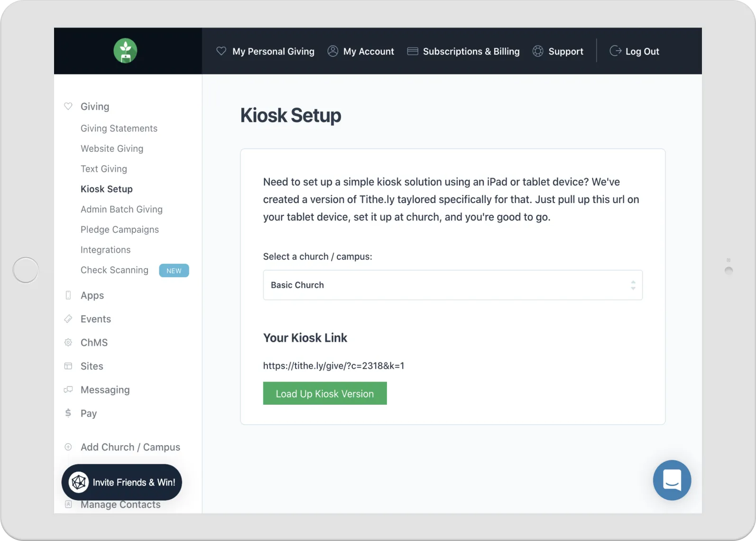Expand the Giving sidebar section
756x541 pixels.
coord(95,106)
